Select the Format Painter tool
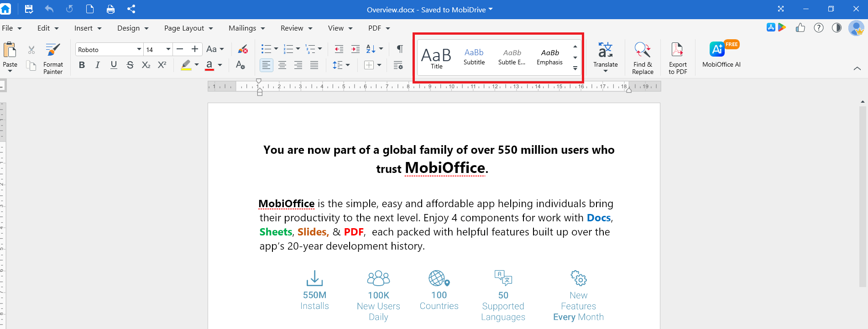The width and height of the screenshot is (868, 329). 53,58
